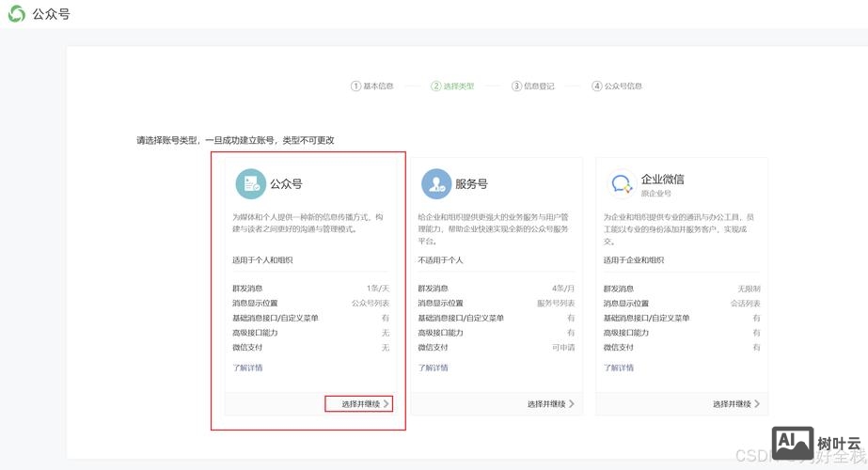The height and width of the screenshot is (470, 868).
Task: Click 选择并继续 in the 公众号 card
Action: click(x=365, y=404)
